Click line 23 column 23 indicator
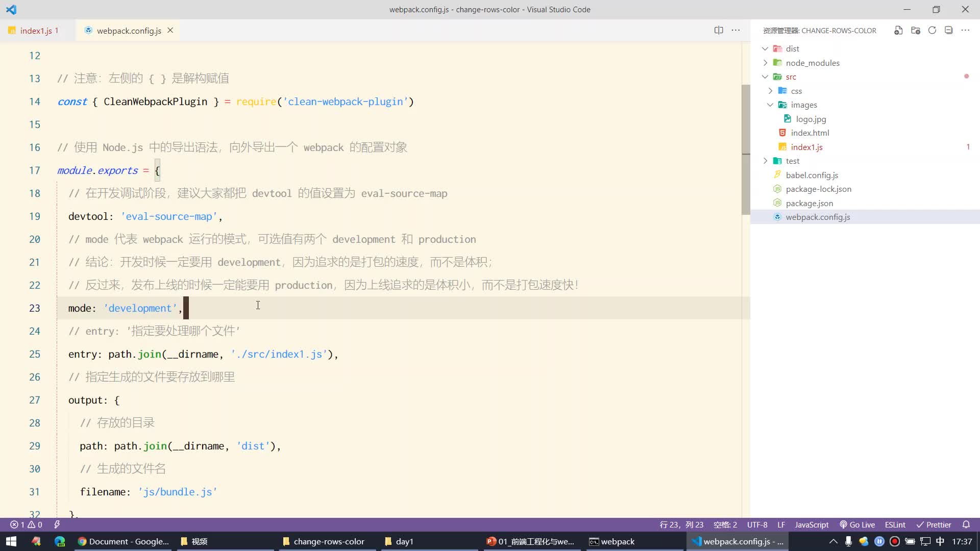The height and width of the screenshot is (551, 980). 681,524
